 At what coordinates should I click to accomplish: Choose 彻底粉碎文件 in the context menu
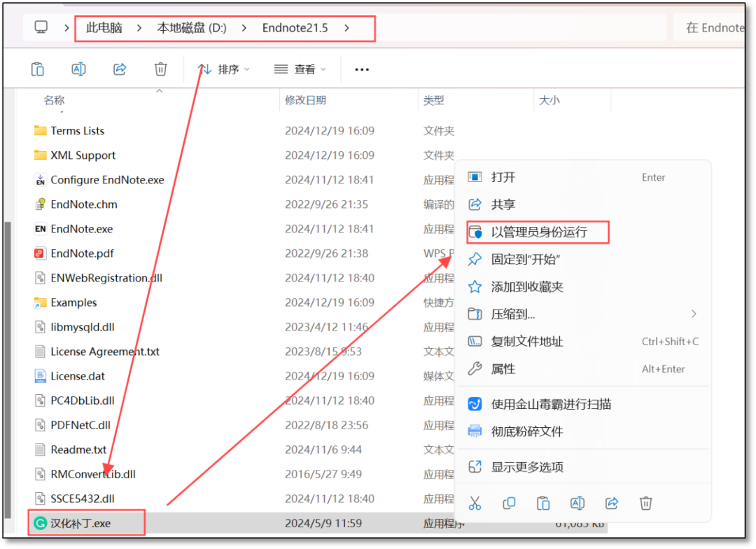(583, 432)
